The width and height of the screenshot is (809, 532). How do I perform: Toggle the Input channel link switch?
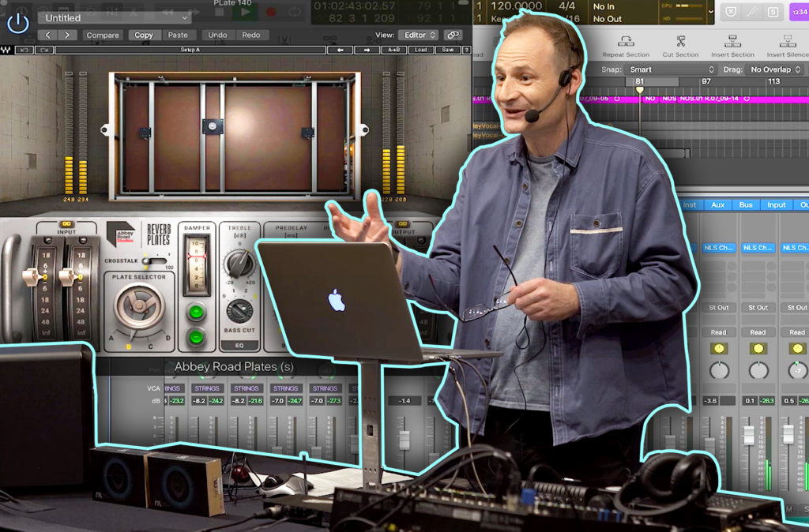(66, 224)
